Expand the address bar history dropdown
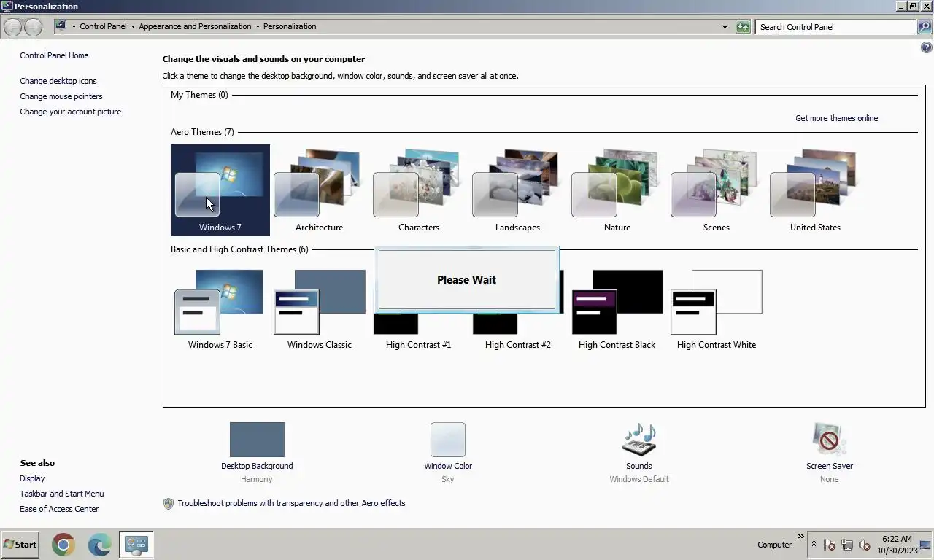934x560 pixels. pos(725,27)
